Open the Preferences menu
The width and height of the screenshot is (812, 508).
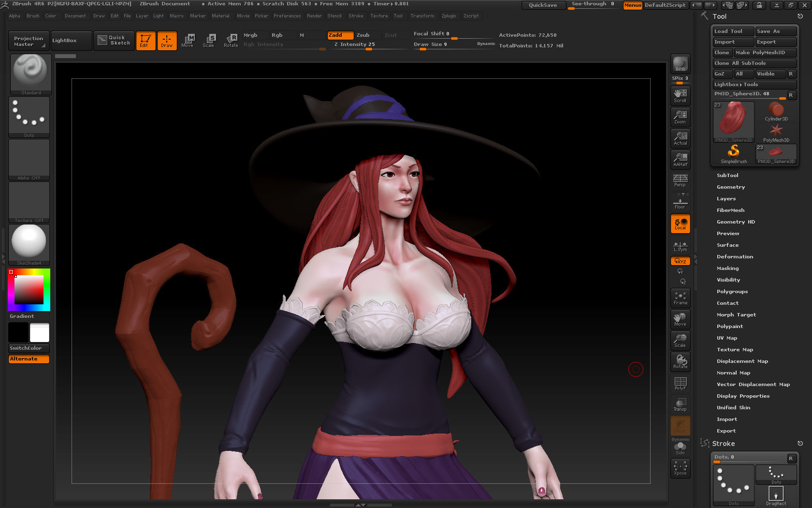pyautogui.click(x=287, y=16)
